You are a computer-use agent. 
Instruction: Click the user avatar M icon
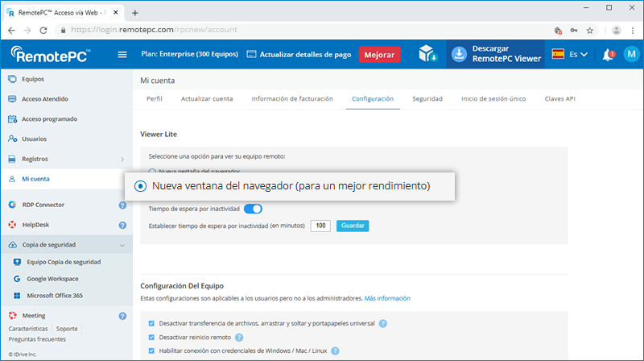coord(630,55)
